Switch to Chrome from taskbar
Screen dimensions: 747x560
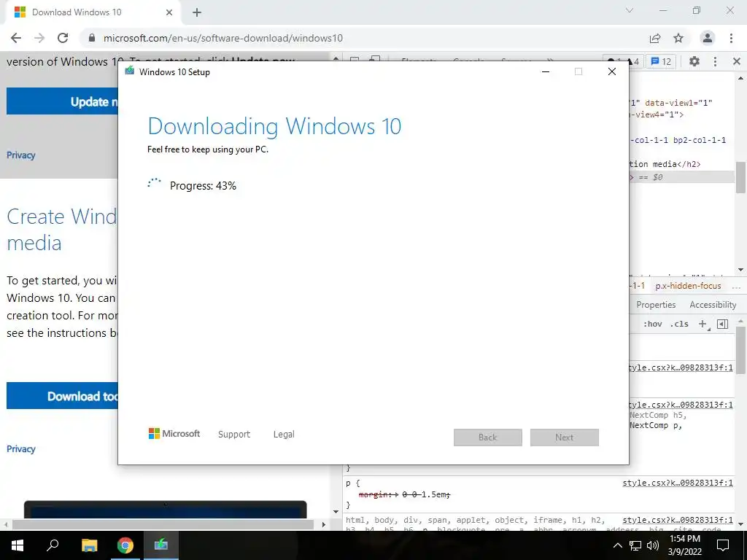click(x=125, y=545)
